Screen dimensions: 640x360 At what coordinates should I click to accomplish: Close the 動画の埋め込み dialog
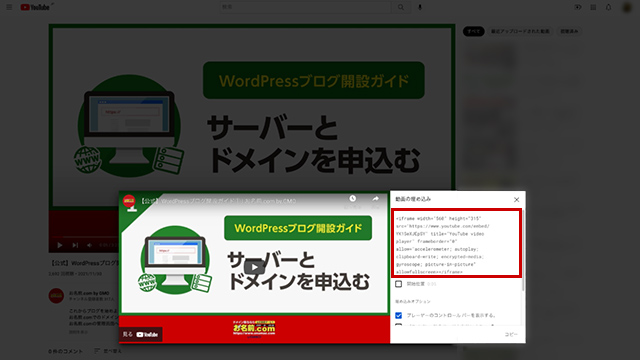pyautogui.click(x=516, y=200)
